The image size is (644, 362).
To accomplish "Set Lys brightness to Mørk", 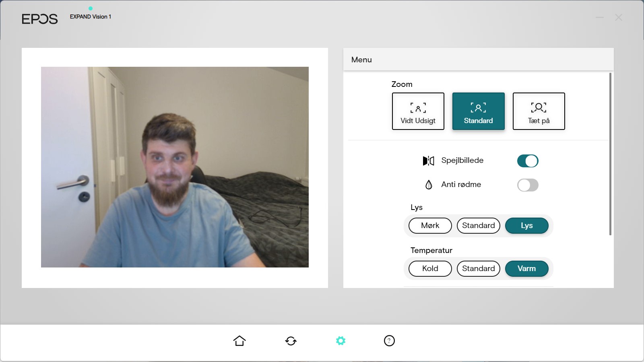I will click(430, 226).
